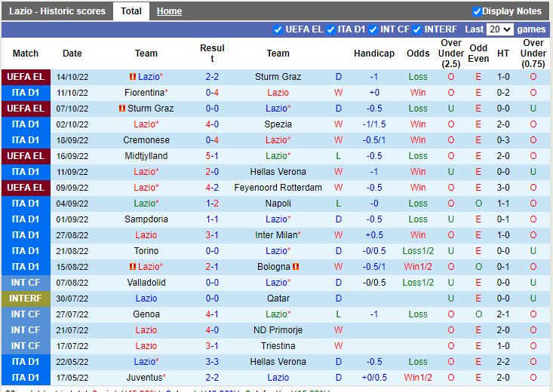
Task: Select HT score 2-2 in 22/05/22 row
Action: point(503,362)
